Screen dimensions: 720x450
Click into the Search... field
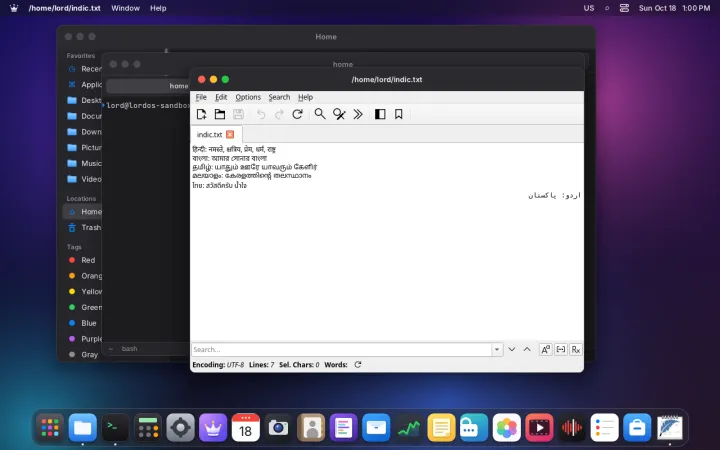341,349
